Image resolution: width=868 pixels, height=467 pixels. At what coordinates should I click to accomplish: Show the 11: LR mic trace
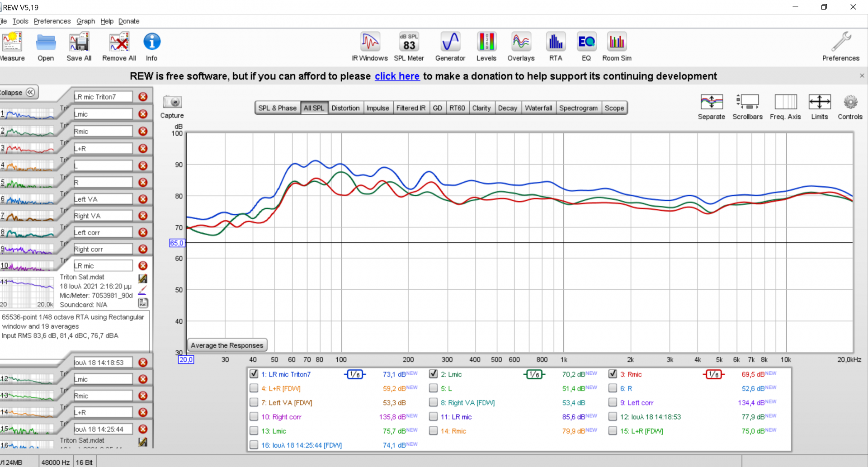coord(434,417)
